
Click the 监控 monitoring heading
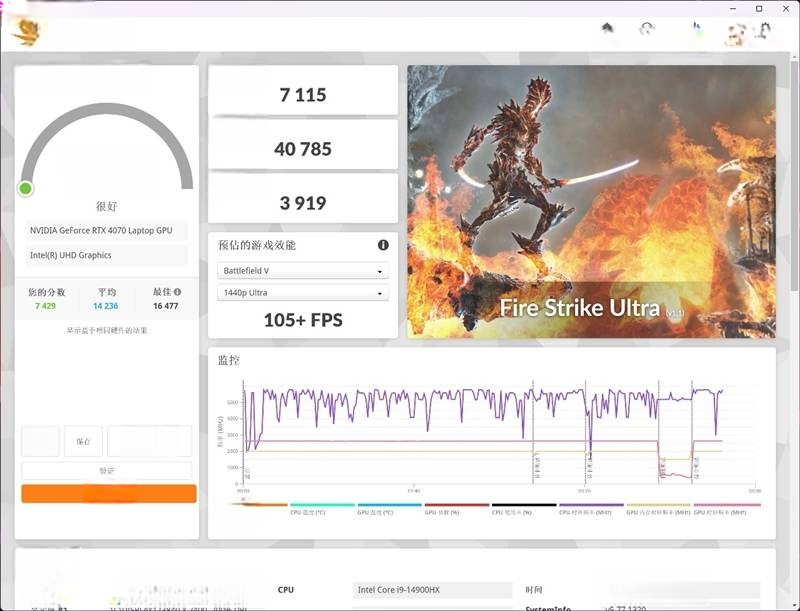[x=229, y=360]
